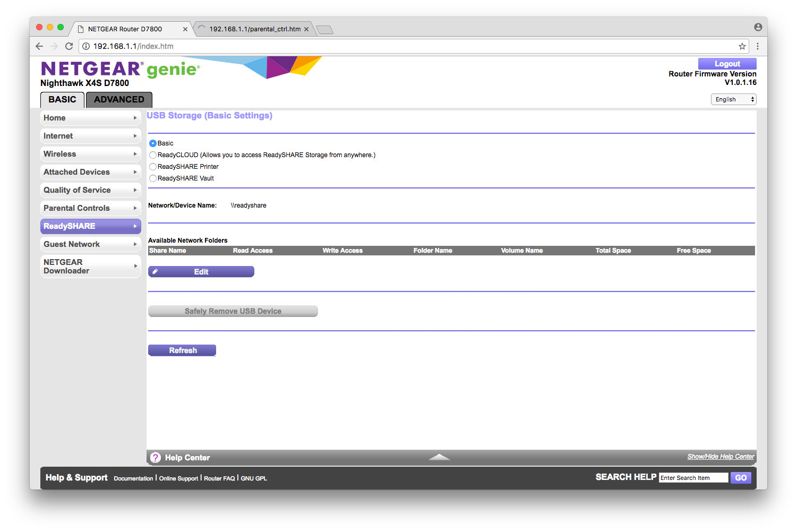
Task: Click the Free Space column header
Action: tap(693, 251)
